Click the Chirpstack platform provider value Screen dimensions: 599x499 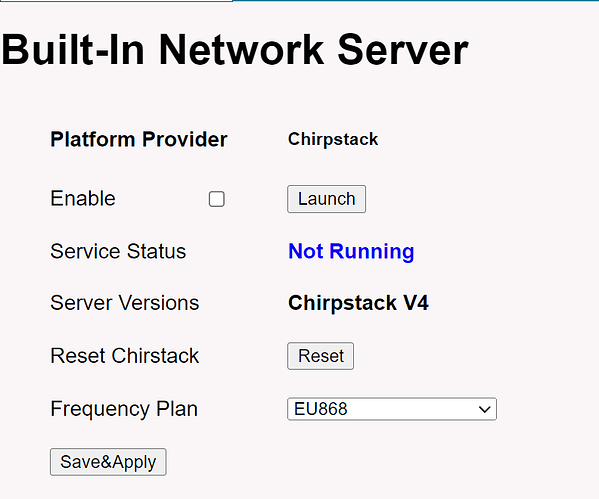pos(333,139)
